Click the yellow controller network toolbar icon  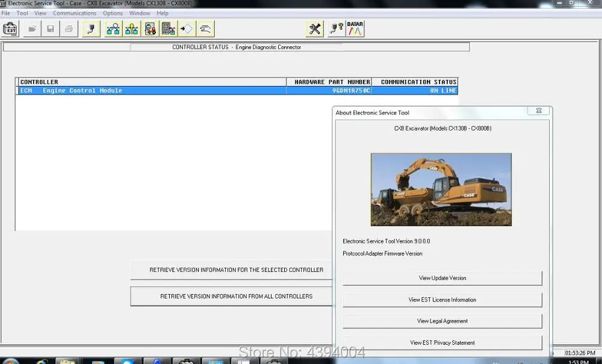[132, 29]
